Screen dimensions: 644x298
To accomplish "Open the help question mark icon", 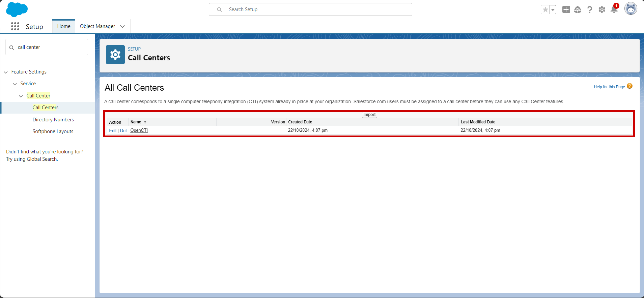I will tap(590, 9).
